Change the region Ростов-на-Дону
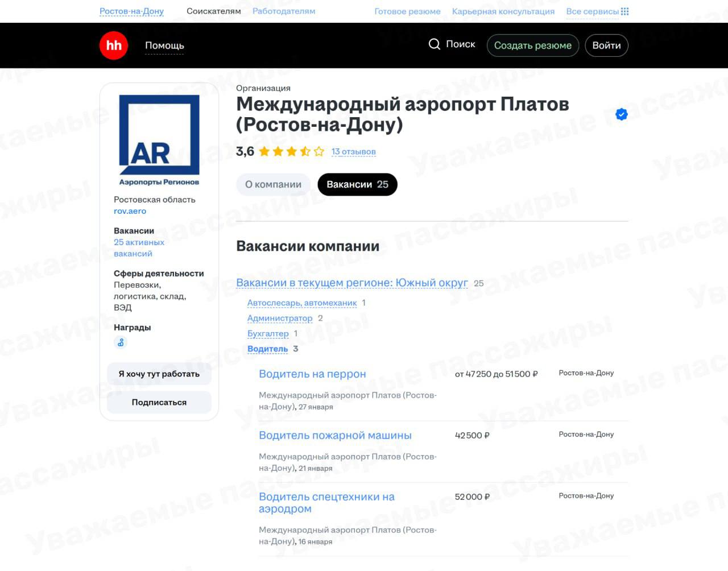 tap(131, 11)
